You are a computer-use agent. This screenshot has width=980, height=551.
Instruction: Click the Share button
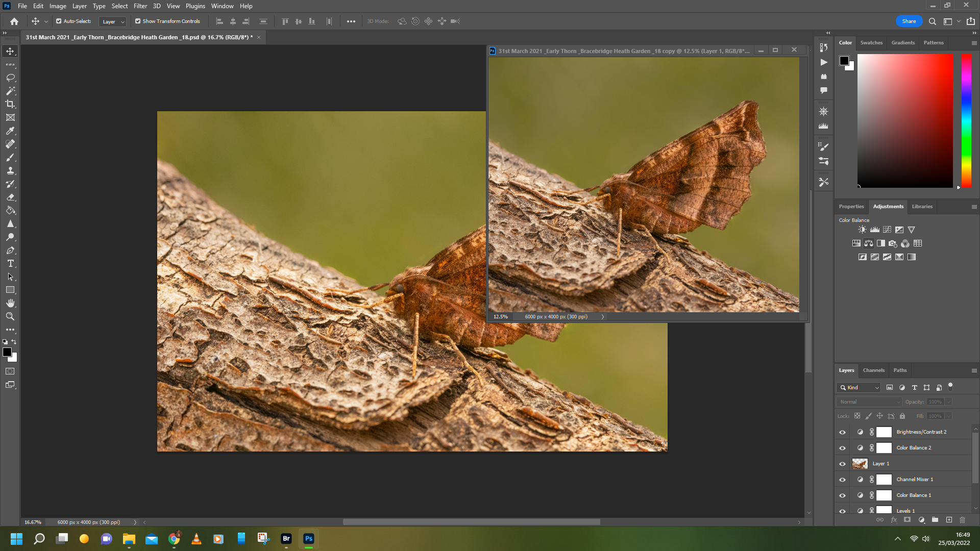909,21
